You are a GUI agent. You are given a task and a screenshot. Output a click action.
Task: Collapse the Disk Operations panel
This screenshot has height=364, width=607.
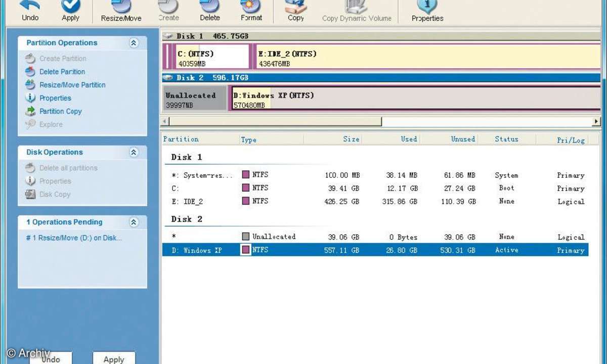tap(134, 152)
